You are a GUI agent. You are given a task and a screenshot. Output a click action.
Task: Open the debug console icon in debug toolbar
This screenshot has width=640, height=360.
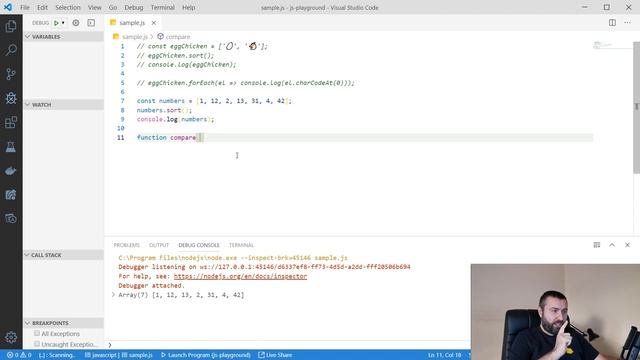tap(91, 23)
